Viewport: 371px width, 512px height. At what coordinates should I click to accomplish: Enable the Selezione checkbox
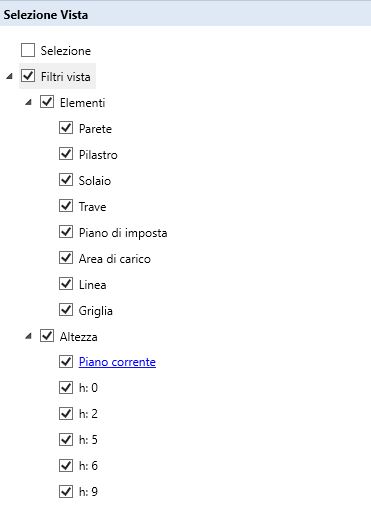pyautogui.click(x=28, y=50)
